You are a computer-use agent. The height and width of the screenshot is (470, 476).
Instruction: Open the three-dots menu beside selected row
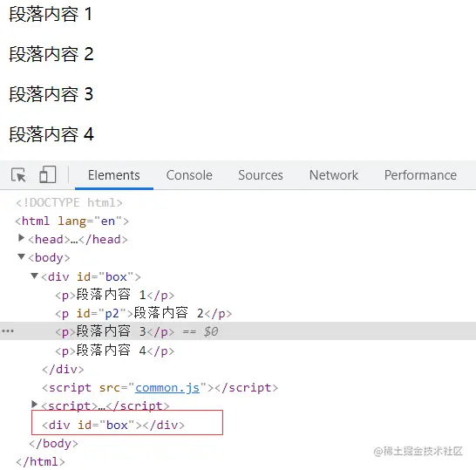8,331
